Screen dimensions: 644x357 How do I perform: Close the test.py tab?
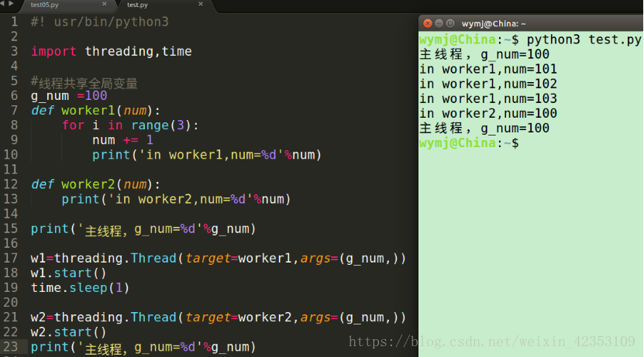[x=201, y=4]
